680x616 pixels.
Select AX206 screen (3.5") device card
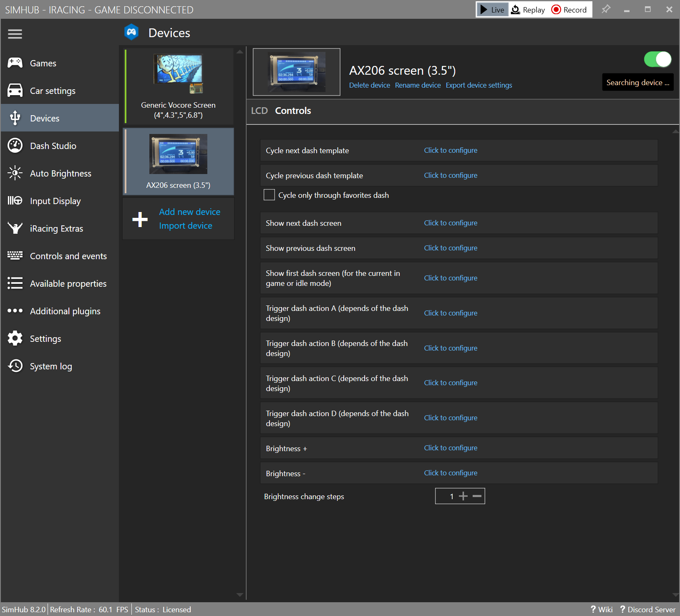179,162
